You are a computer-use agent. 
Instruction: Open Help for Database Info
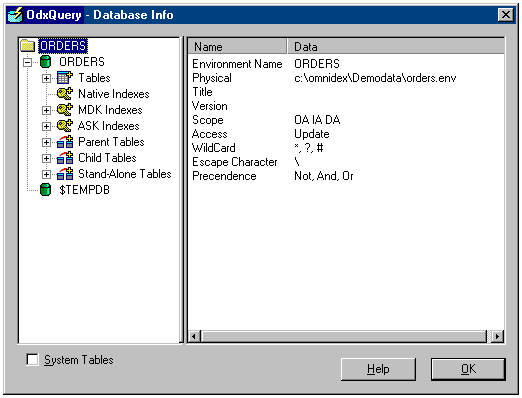[378, 369]
